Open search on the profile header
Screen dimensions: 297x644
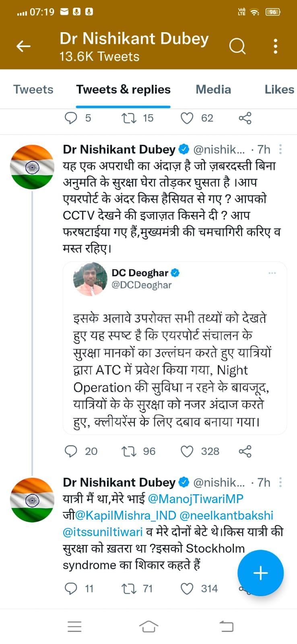pyautogui.click(x=237, y=47)
